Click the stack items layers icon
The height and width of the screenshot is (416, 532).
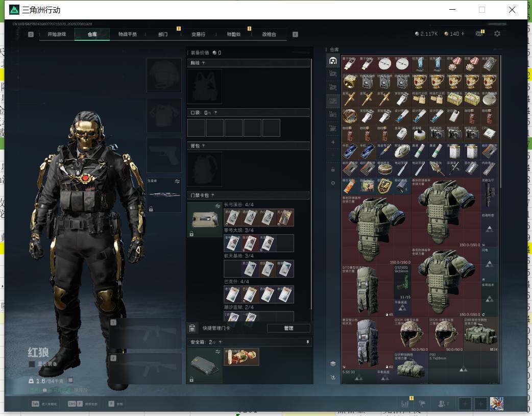tap(333, 364)
